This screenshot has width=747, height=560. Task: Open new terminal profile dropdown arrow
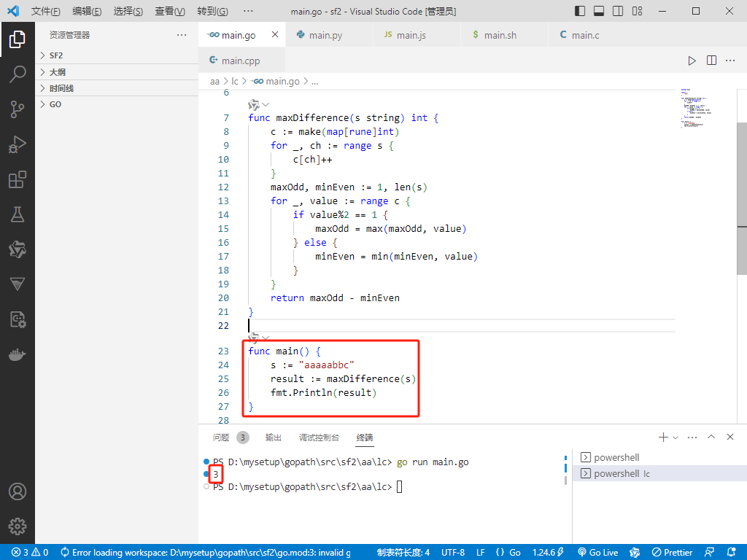tap(676, 437)
